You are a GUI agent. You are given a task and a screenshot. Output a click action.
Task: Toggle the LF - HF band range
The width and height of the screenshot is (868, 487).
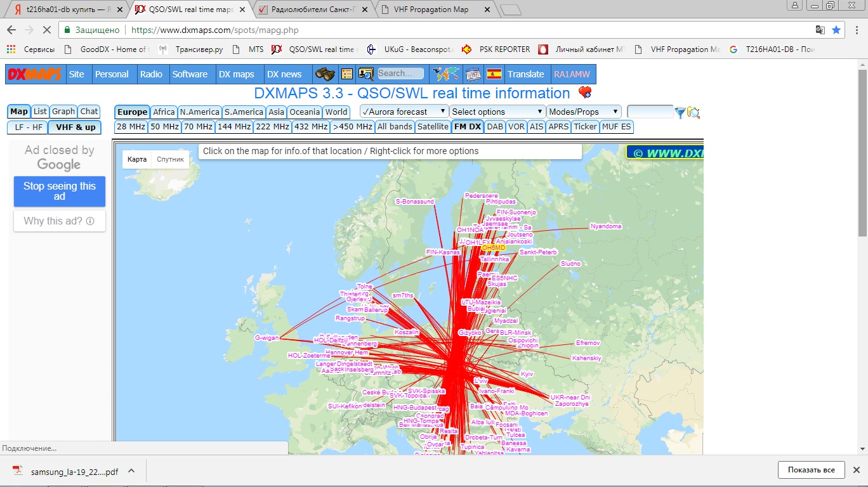27,127
